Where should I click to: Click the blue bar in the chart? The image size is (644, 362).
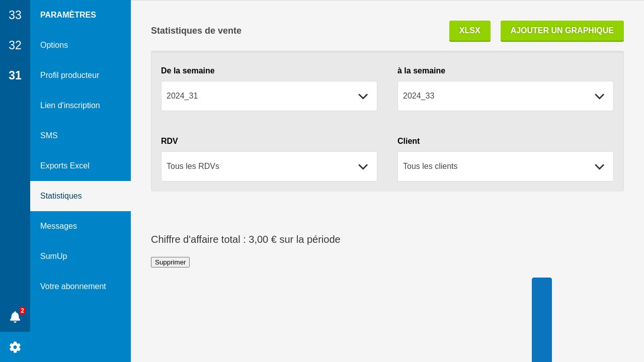click(541, 320)
